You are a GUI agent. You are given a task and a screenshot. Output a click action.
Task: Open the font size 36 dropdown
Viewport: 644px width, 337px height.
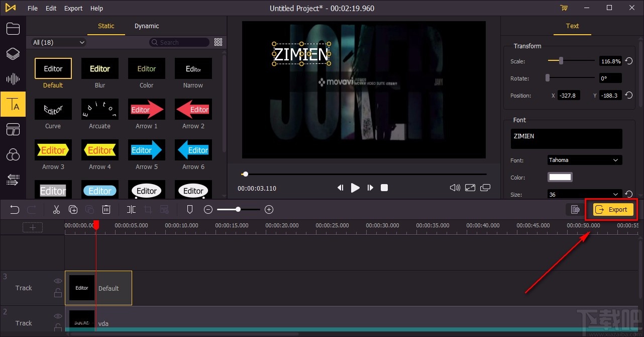tap(585, 194)
